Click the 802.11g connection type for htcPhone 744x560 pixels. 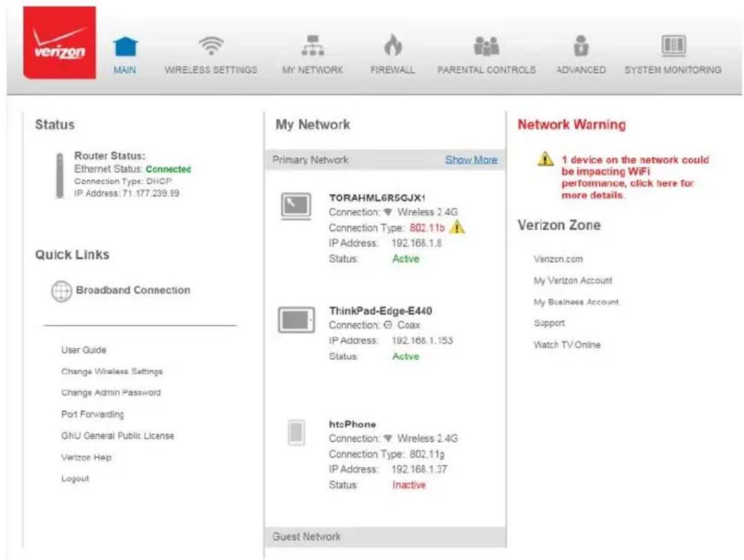(427, 454)
